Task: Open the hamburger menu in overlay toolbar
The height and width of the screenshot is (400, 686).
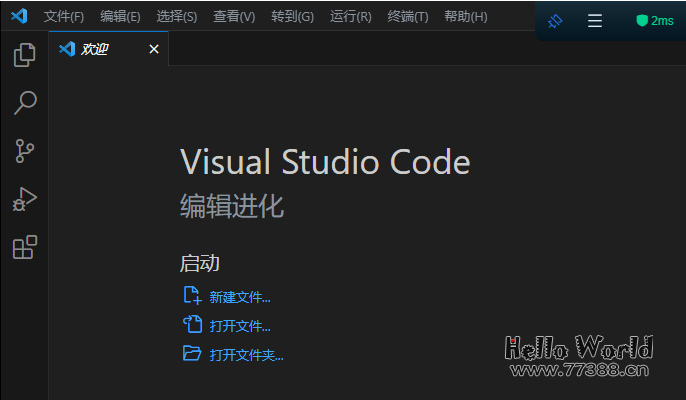Action: point(595,21)
